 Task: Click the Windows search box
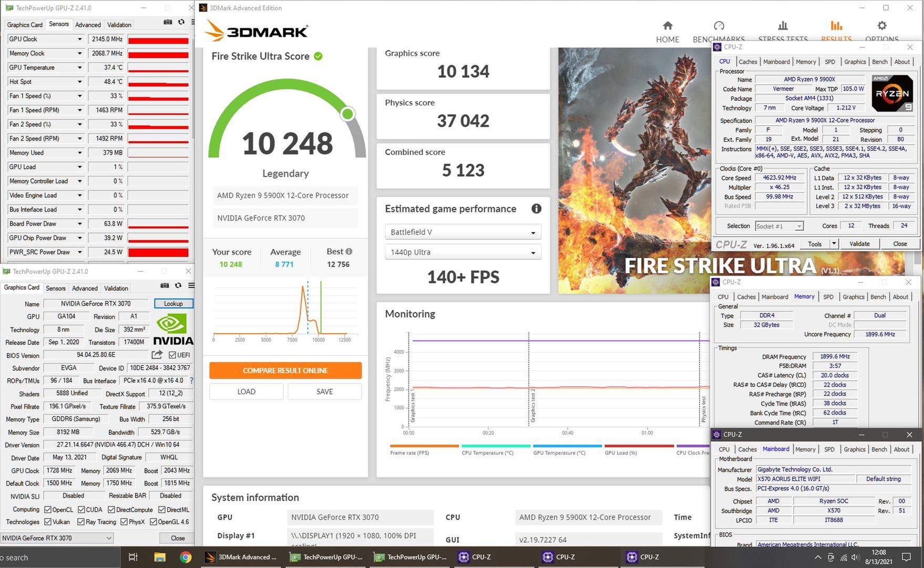59,557
